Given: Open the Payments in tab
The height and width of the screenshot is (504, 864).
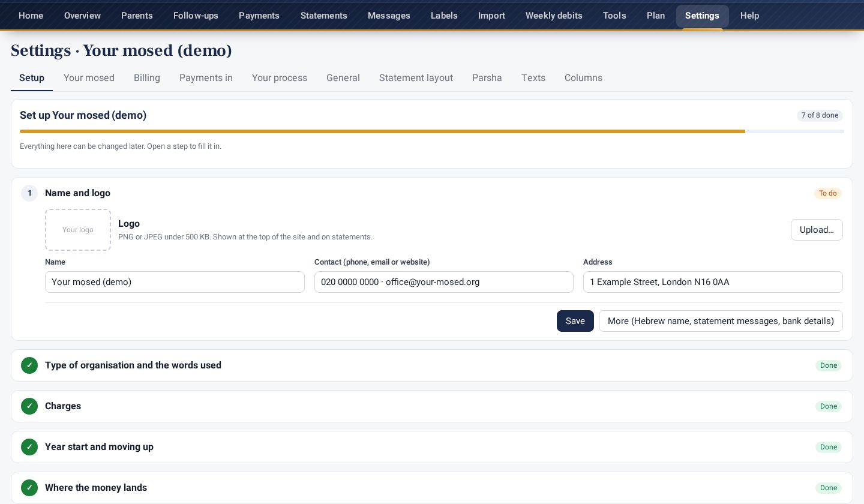Looking at the screenshot, I should [x=206, y=78].
